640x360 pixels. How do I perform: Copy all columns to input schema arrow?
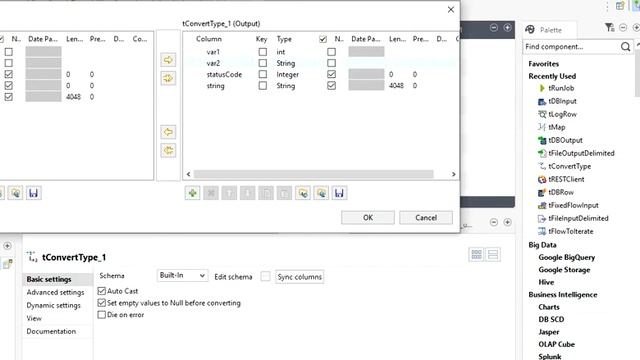(x=168, y=150)
